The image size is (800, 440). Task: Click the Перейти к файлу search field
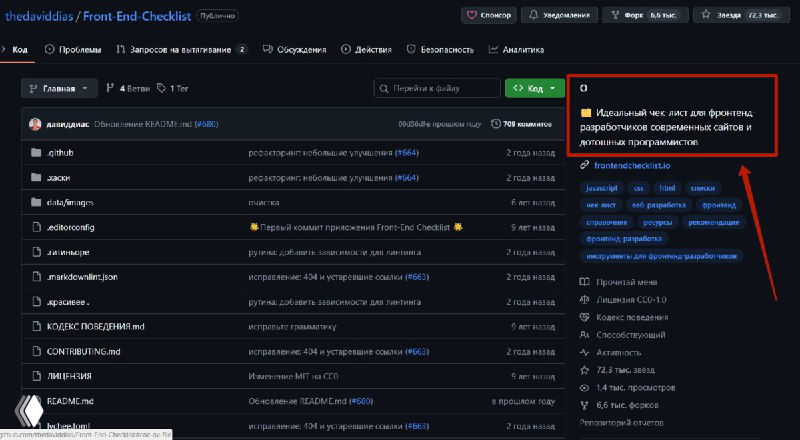click(437, 88)
